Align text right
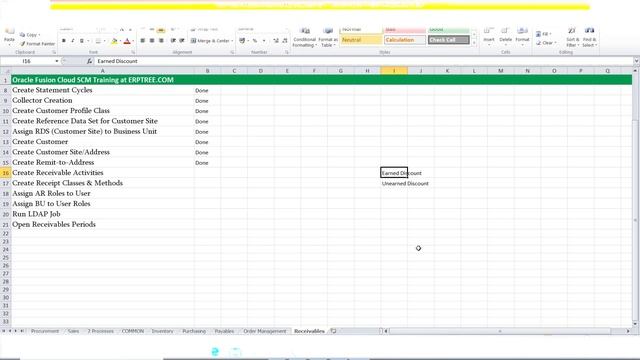The image size is (640, 360). point(161,41)
